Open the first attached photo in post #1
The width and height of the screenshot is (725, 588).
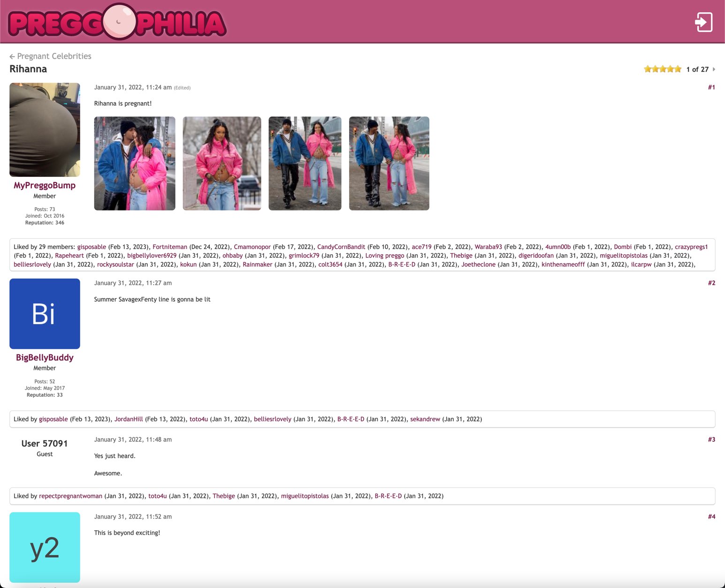135,163
